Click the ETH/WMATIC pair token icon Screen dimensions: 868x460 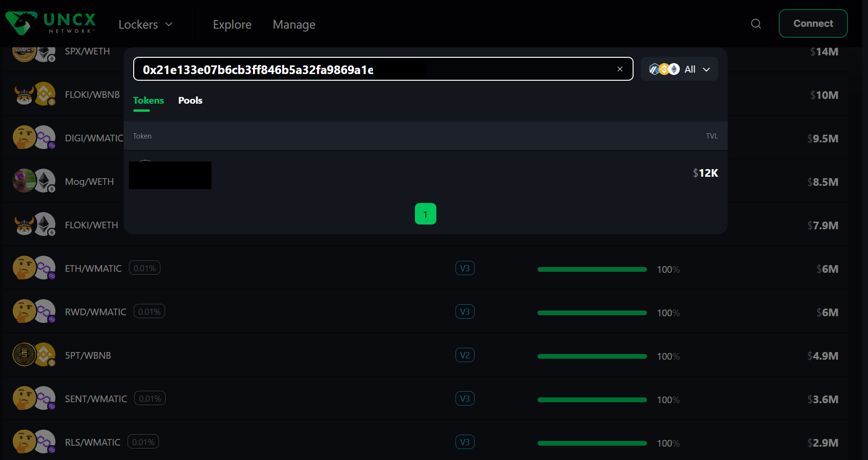[34, 268]
